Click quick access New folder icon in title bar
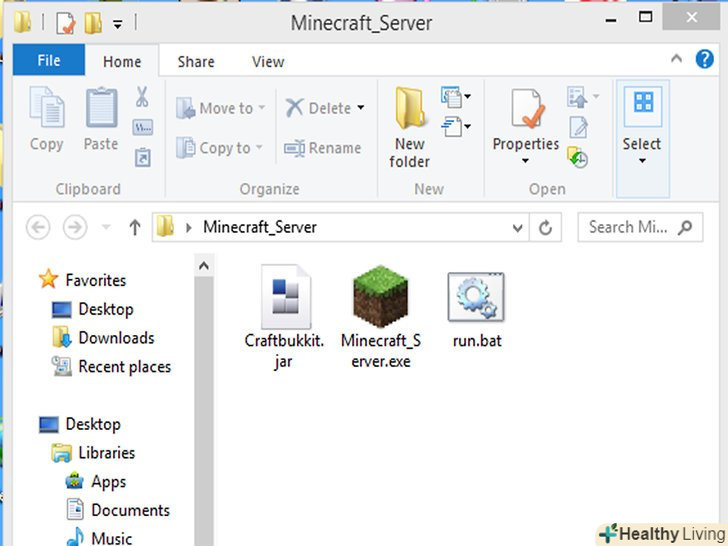The height and width of the screenshot is (546, 728). click(93, 23)
